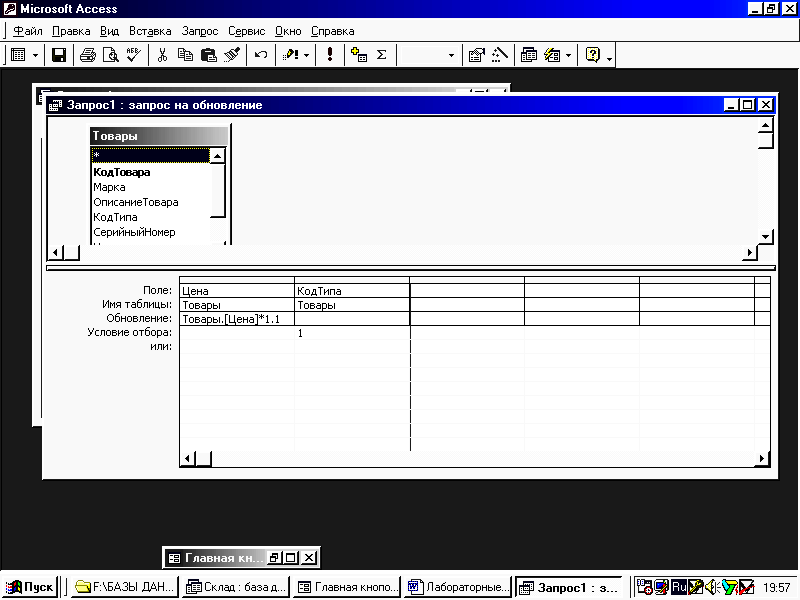The width and height of the screenshot is (800, 600).
Task: Click the empty update cell under КодТипа
Action: 352,319
